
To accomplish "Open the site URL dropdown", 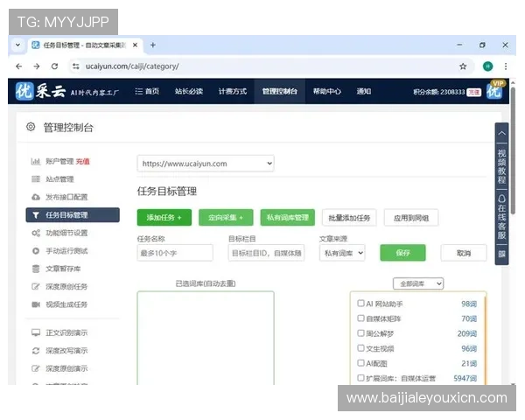I will (206, 164).
